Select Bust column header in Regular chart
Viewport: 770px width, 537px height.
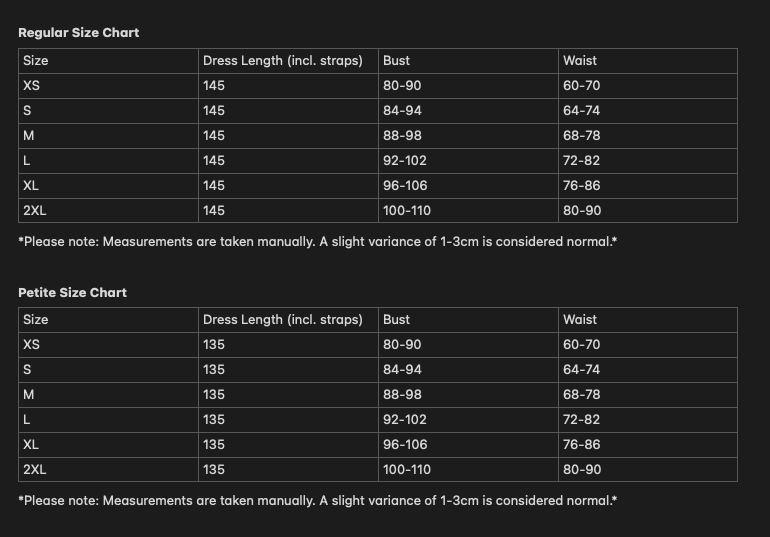pyautogui.click(x=396, y=61)
